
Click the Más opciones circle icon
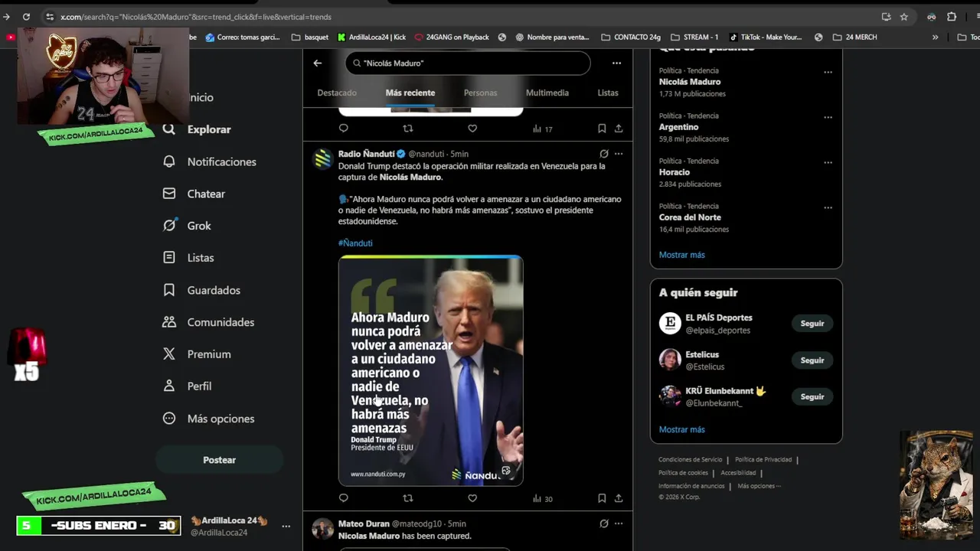169,419
